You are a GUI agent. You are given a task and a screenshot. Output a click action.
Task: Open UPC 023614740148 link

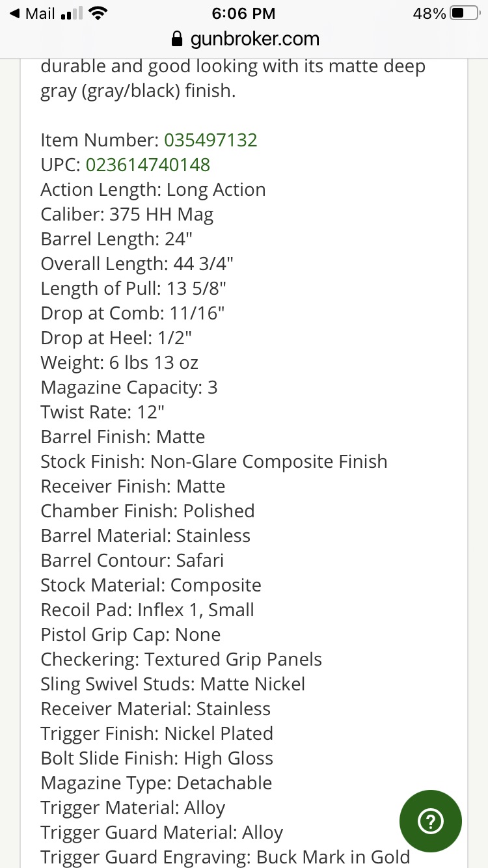148,165
